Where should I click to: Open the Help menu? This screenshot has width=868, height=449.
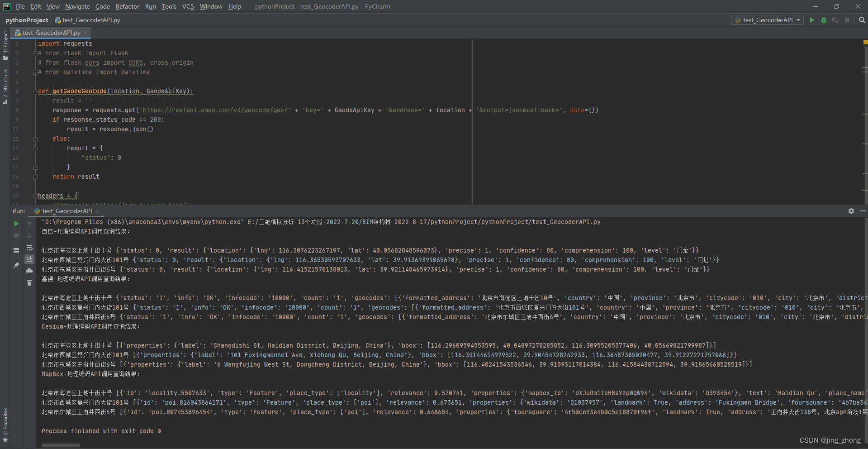coord(235,6)
